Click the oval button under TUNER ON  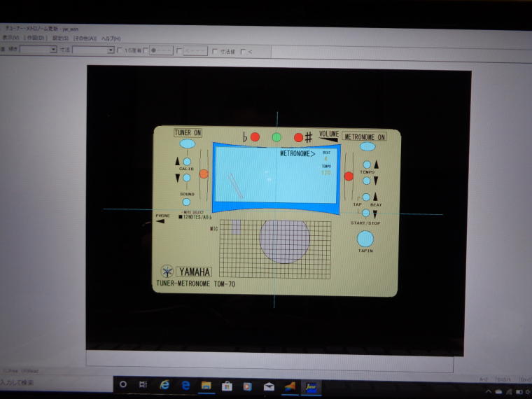click(x=188, y=144)
